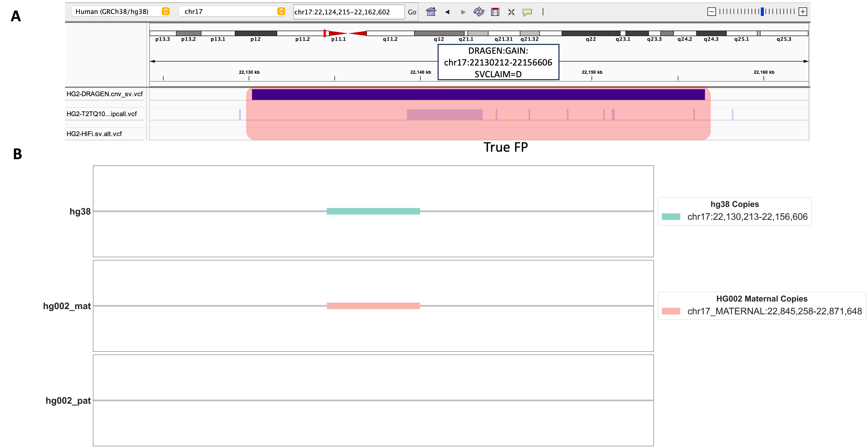Click the teal hg38 copy segment in the plot

tap(373, 211)
